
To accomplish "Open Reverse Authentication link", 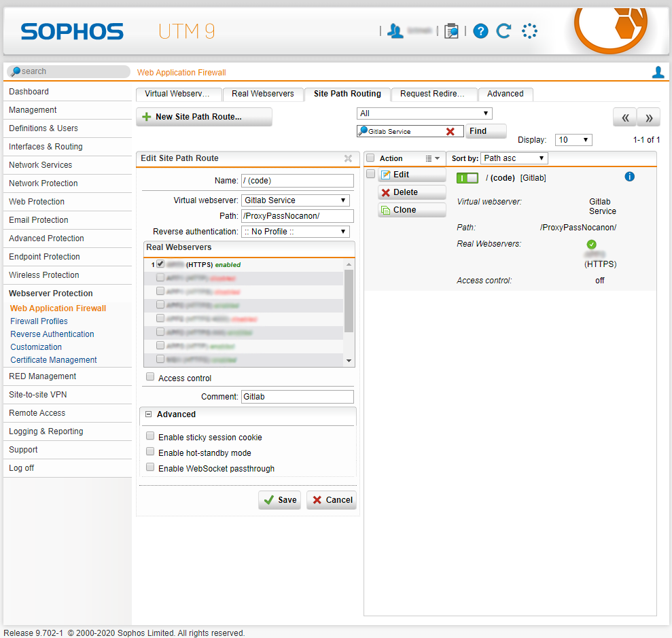I will click(52, 334).
